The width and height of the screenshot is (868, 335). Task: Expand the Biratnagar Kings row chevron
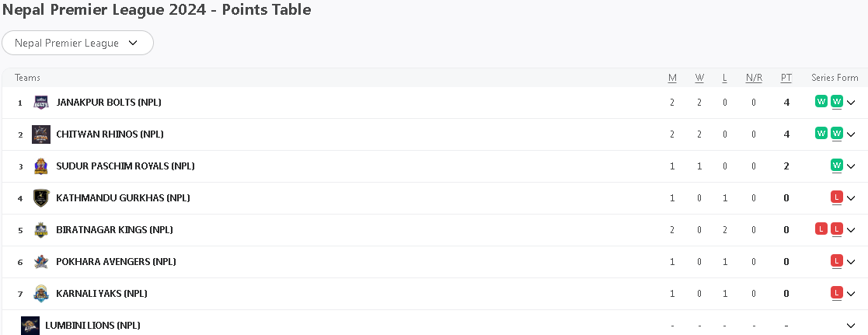pyautogui.click(x=851, y=230)
